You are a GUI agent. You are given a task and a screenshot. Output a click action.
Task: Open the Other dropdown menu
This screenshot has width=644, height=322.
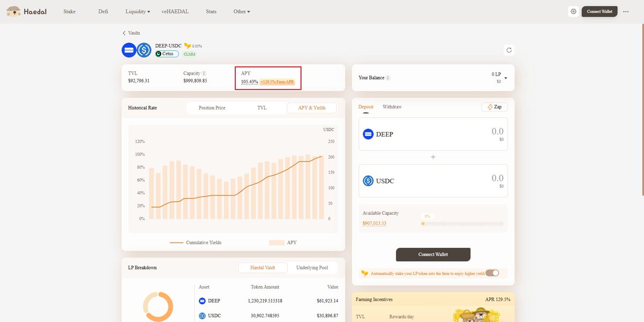(x=242, y=11)
